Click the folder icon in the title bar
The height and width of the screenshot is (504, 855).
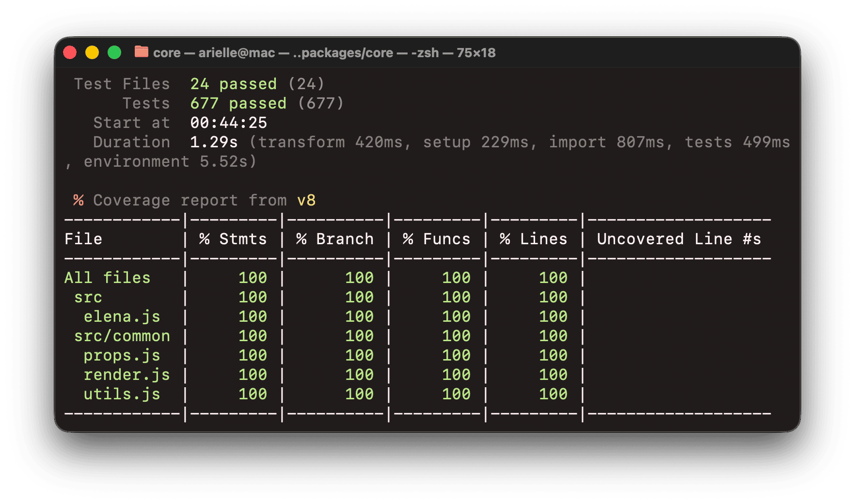click(x=141, y=52)
